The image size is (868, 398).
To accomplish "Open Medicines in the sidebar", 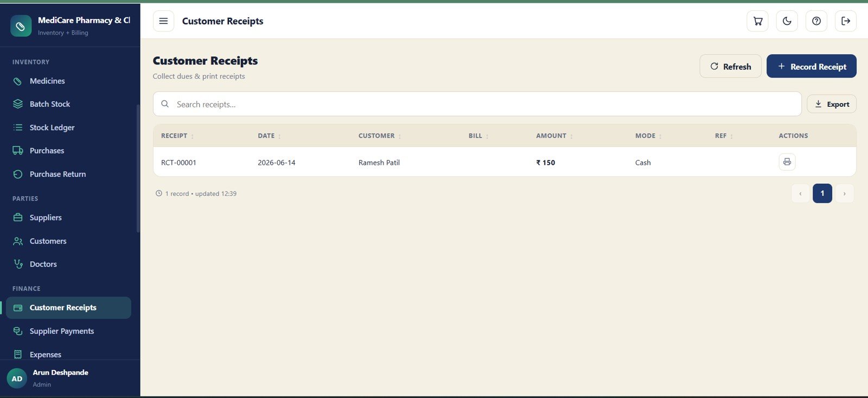I will 68,81.
